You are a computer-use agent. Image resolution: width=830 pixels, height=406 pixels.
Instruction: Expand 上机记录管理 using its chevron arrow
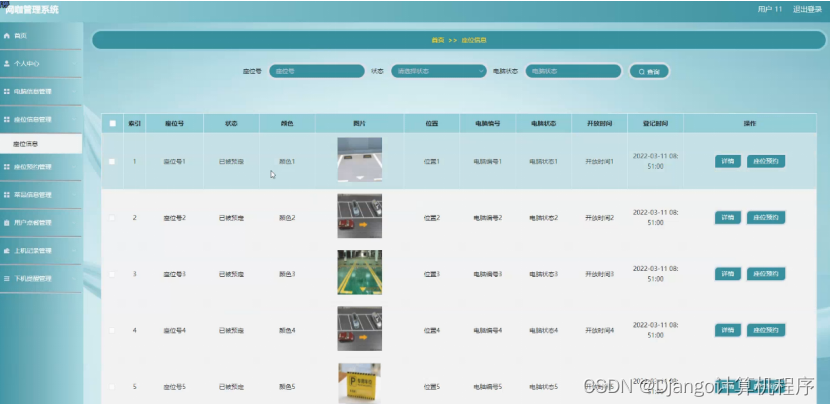click(74, 251)
